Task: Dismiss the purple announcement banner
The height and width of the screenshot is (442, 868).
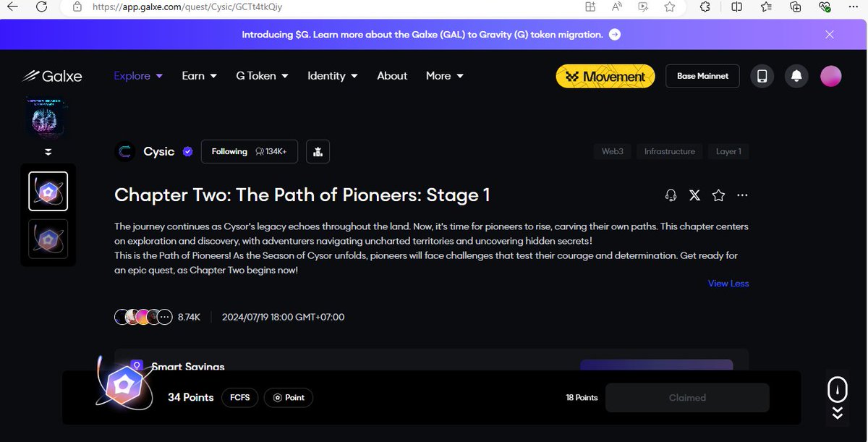Action: [x=830, y=34]
